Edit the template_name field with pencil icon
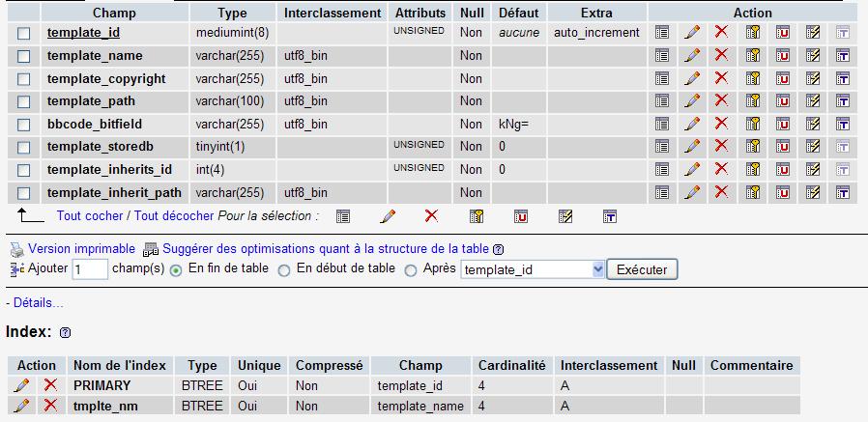The height and width of the screenshot is (422, 868). point(692,55)
